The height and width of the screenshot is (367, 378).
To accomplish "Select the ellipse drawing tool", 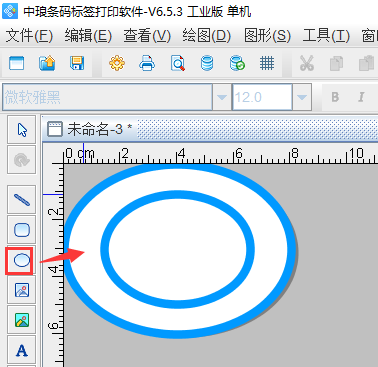I will click(x=22, y=260).
